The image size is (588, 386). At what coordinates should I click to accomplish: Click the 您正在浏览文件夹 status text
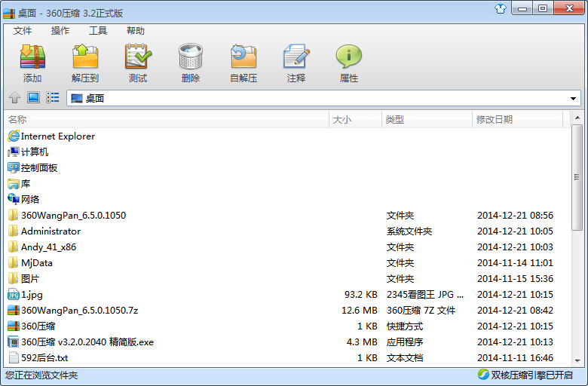(x=41, y=375)
